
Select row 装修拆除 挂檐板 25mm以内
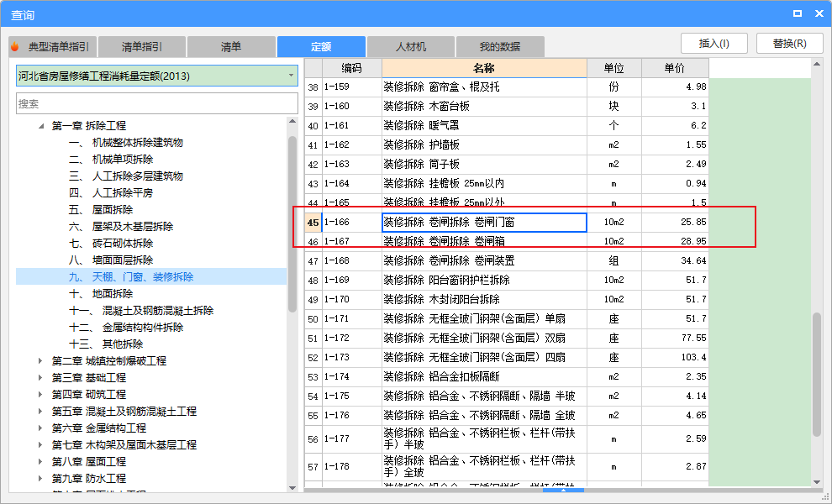507,184
